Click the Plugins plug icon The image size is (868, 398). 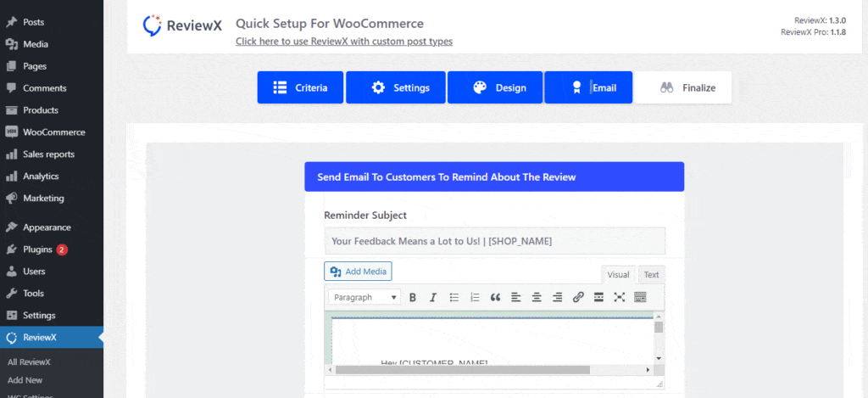point(11,249)
